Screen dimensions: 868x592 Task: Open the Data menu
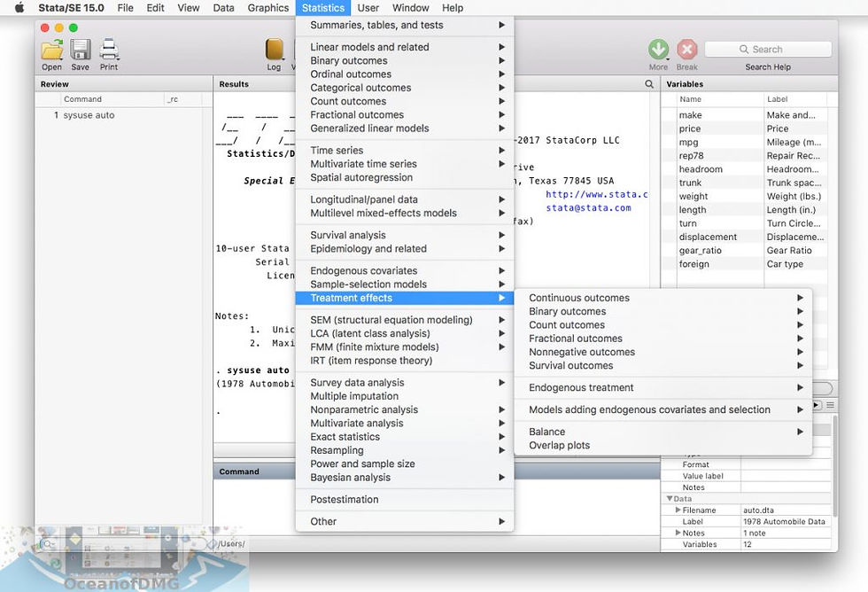(223, 8)
